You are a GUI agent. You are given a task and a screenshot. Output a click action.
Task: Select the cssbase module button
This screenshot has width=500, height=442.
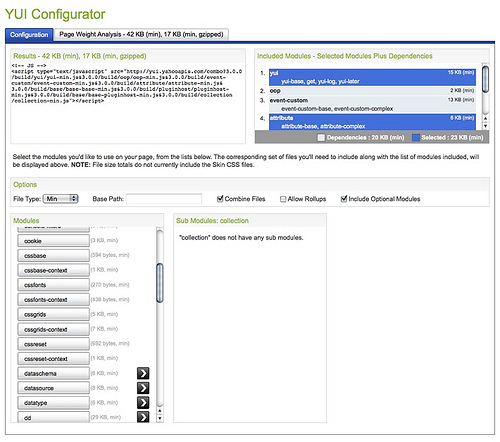tap(53, 256)
